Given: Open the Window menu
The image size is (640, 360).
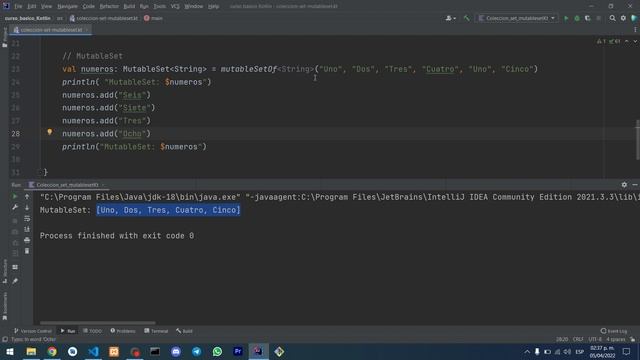Looking at the screenshot, I should pyautogui.click(x=194, y=6).
